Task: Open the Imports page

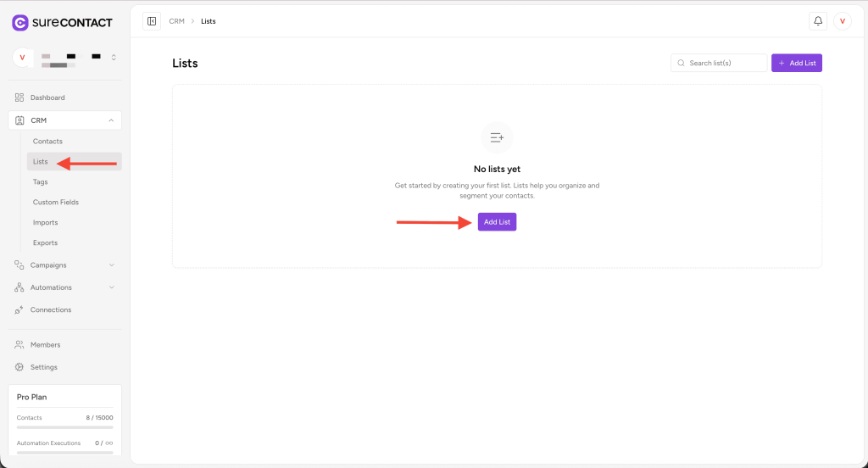Action: tap(46, 223)
